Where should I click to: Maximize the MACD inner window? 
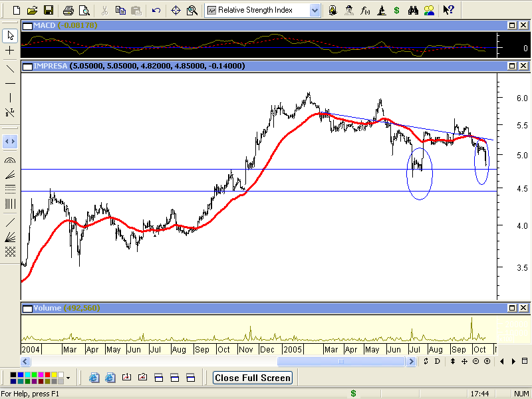512,25
